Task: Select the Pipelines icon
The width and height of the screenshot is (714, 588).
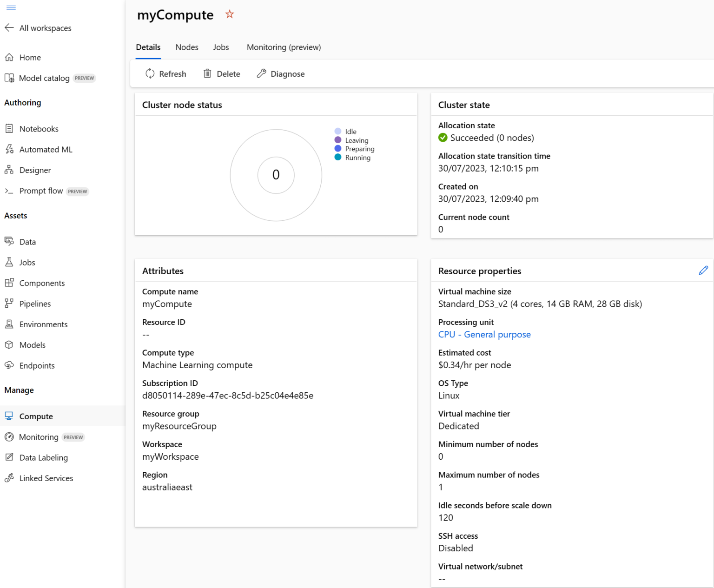Action: (9, 303)
